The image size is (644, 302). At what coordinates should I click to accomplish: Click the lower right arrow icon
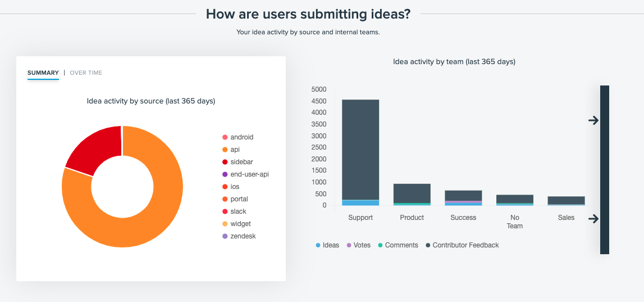pyautogui.click(x=593, y=219)
